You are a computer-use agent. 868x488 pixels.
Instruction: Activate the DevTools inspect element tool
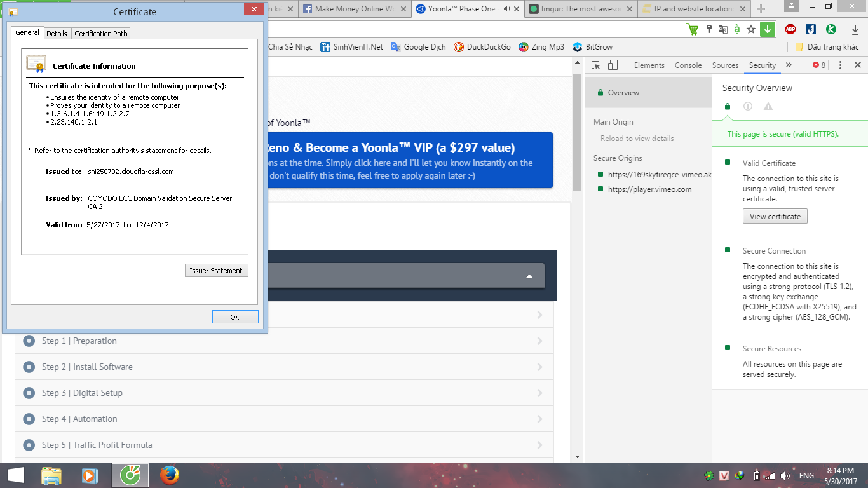[x=595, y=65]
